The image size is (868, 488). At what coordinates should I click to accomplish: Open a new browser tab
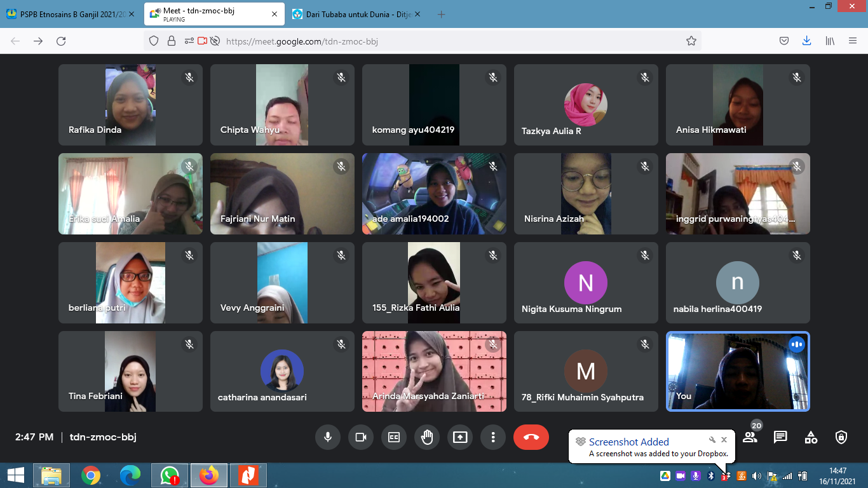[x=442, y=14]
